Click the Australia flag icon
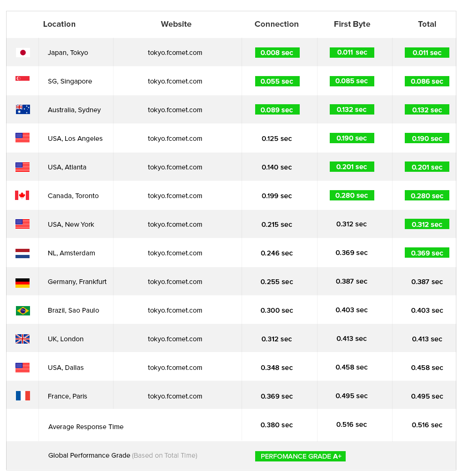462x476 pixels. point(23,109)
